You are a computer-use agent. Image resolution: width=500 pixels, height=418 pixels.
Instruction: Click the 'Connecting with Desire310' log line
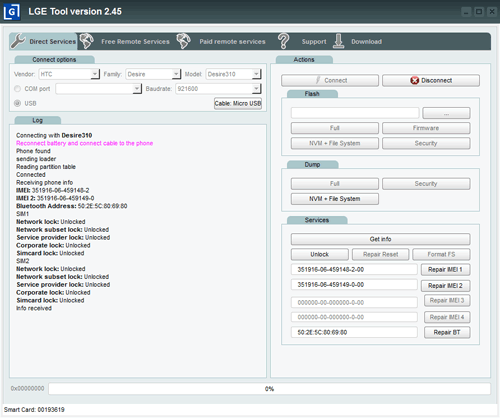54,135
